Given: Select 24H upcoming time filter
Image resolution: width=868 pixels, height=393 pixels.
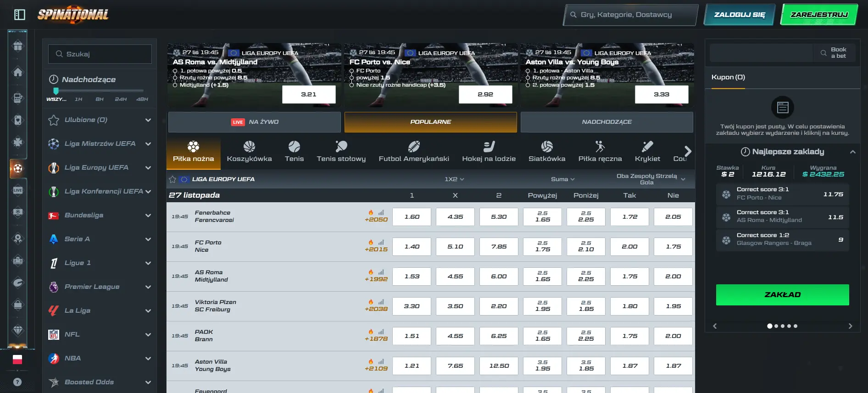Looking at the screenshot, I should (x=121, y=99).
